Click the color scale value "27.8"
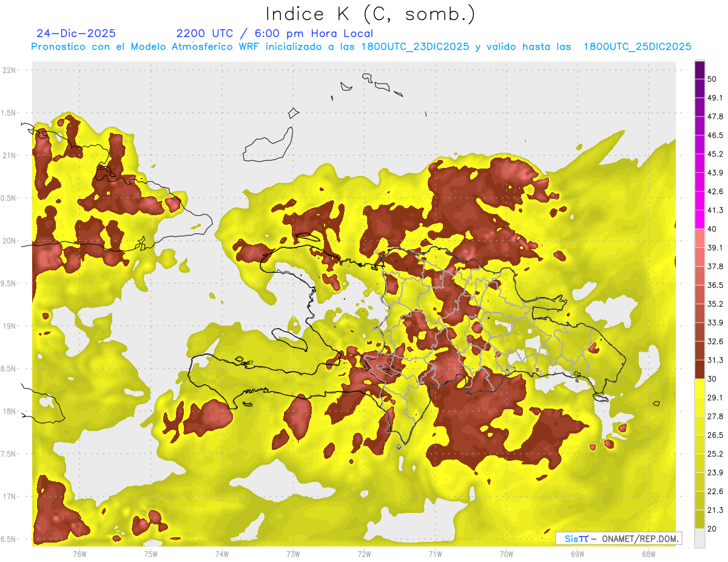The image size is (728, 562). pyautogui.click(x=715, y=416)
